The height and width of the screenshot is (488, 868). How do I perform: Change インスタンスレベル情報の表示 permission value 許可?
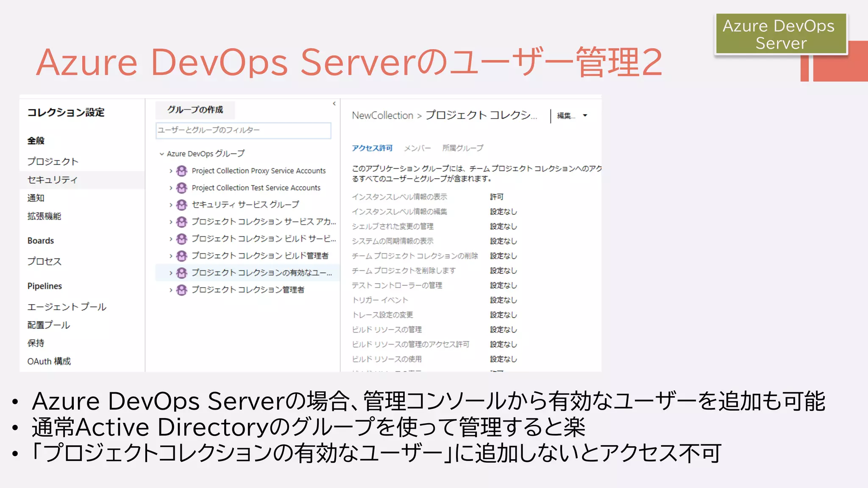pyautogui.click(x=497, y=197)
